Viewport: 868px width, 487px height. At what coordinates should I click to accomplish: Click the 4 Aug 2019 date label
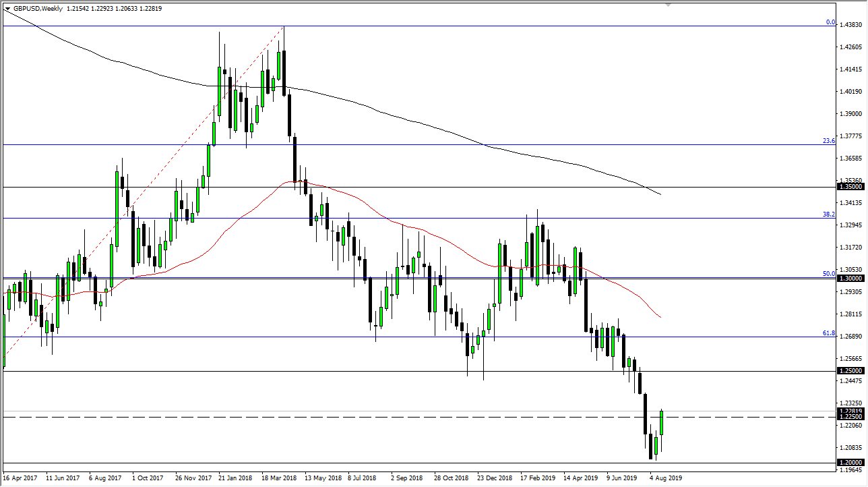[x=665, y=478]
